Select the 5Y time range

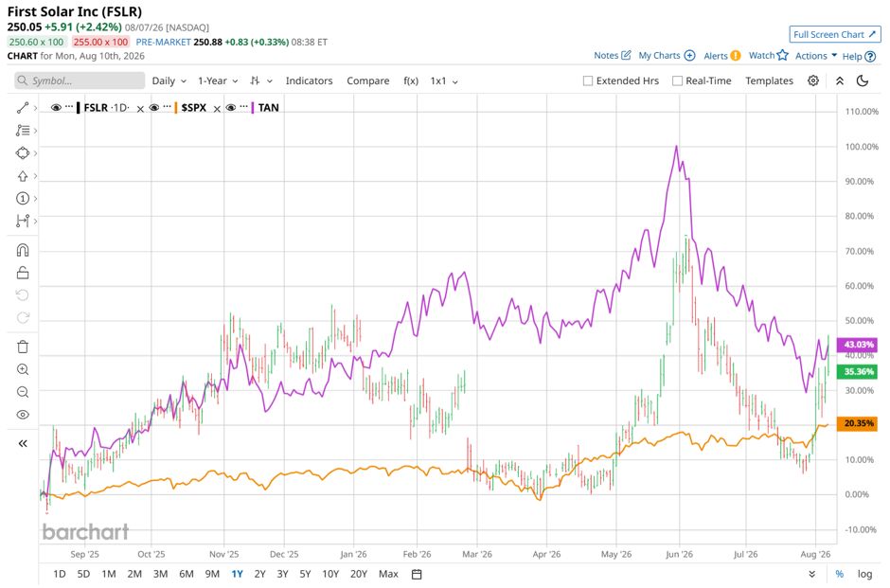pyautogui.click(x=306, y=575)
